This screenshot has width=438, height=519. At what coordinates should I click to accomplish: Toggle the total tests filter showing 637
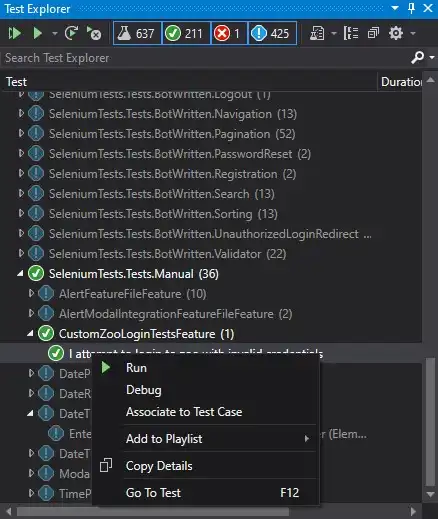(x=137, y=33)
